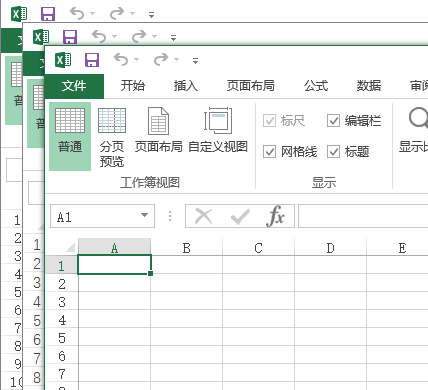428x390 pixels.
Task: Select row 6 header in front window
Action: click(61, 356)
